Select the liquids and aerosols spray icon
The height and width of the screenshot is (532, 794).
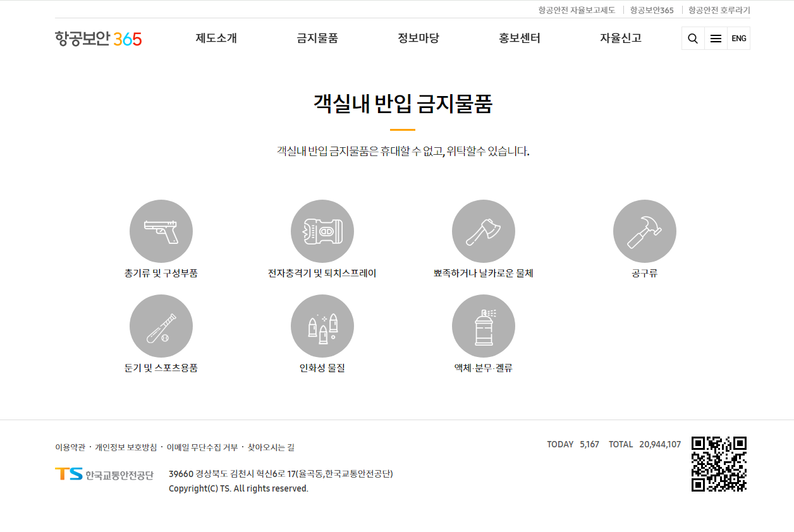coord(484,325)
